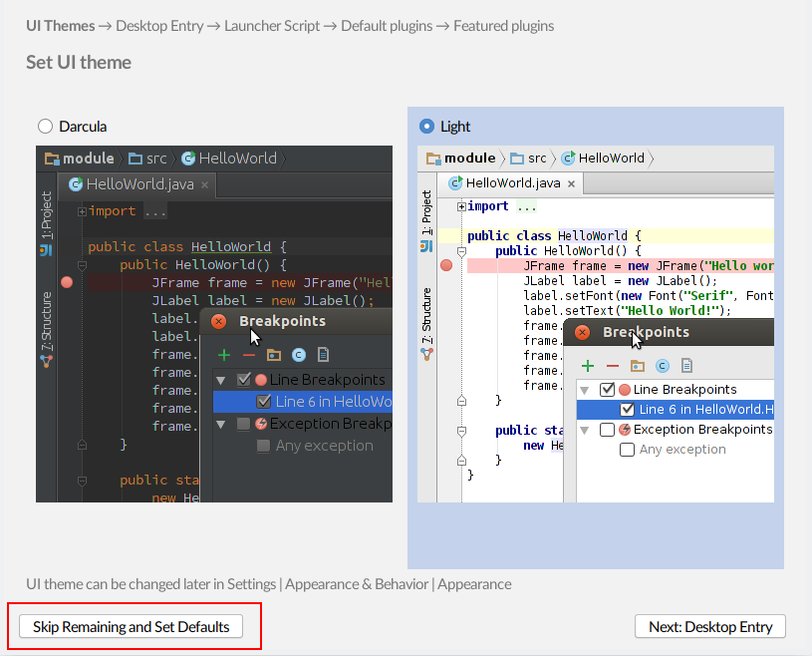Viewport: 812px width, 656px height.
Task: Click red remove breakpoint icon in Light preview
Action: (613, 366)
